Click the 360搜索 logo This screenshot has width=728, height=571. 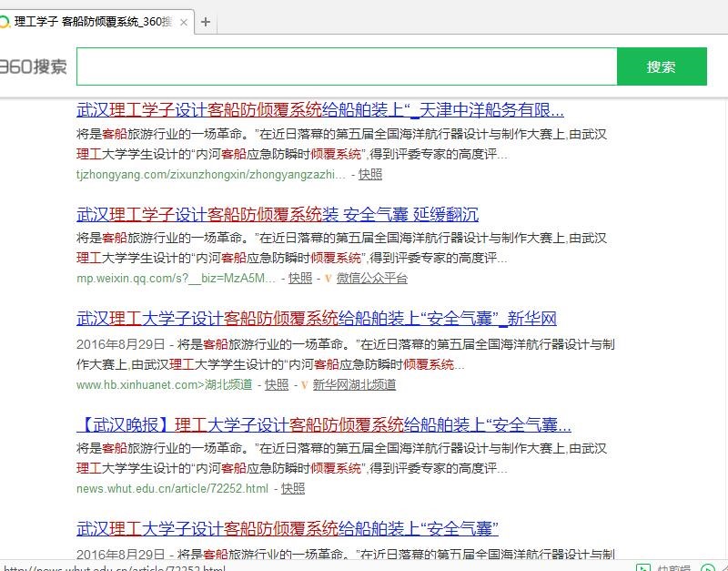pyautogui.click(x=34, y=66)
